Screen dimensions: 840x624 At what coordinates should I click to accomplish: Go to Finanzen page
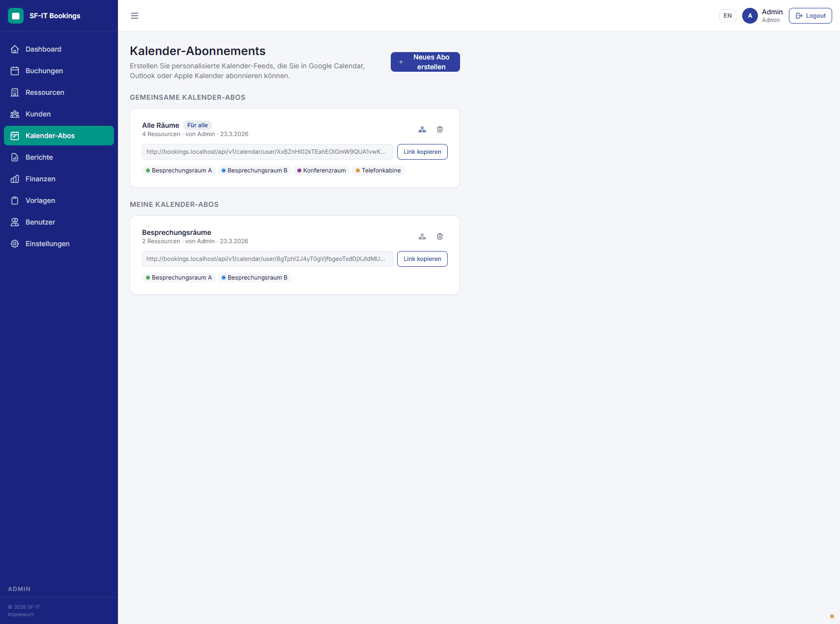point(59,179)
